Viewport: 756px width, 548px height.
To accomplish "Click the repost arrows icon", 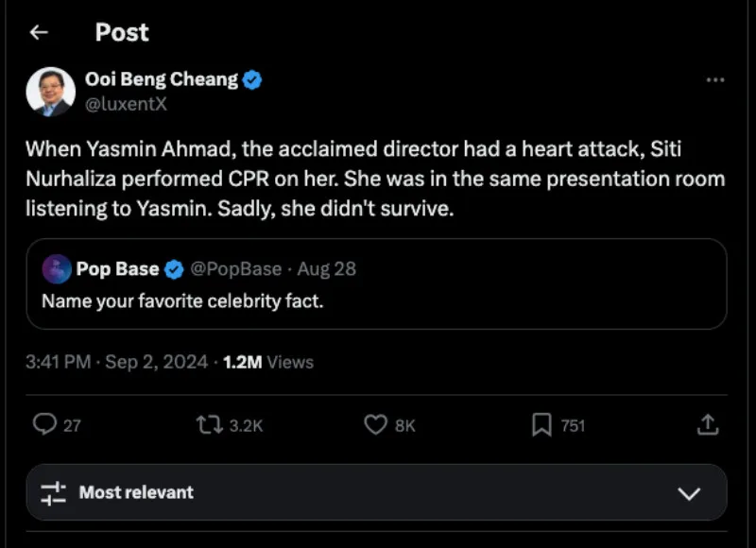I will pyautogui.click(x=209, y=425).
